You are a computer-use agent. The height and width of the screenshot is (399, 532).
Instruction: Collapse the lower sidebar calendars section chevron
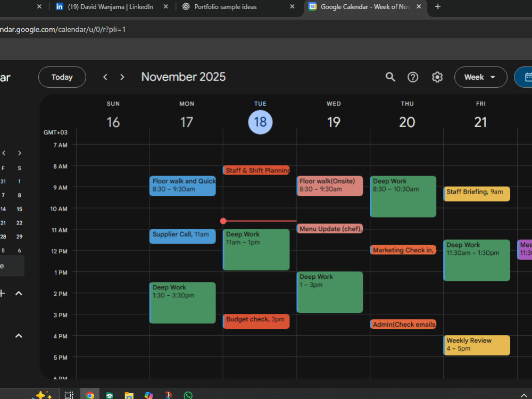[x=19, y=336]
